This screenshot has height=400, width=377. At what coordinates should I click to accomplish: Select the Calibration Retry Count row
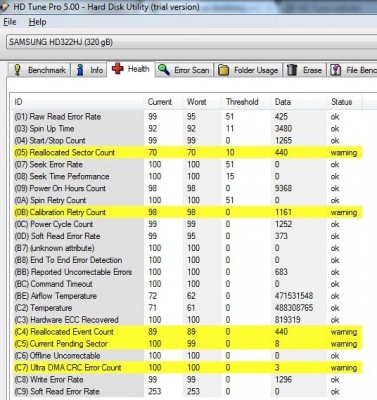(187, 212)
